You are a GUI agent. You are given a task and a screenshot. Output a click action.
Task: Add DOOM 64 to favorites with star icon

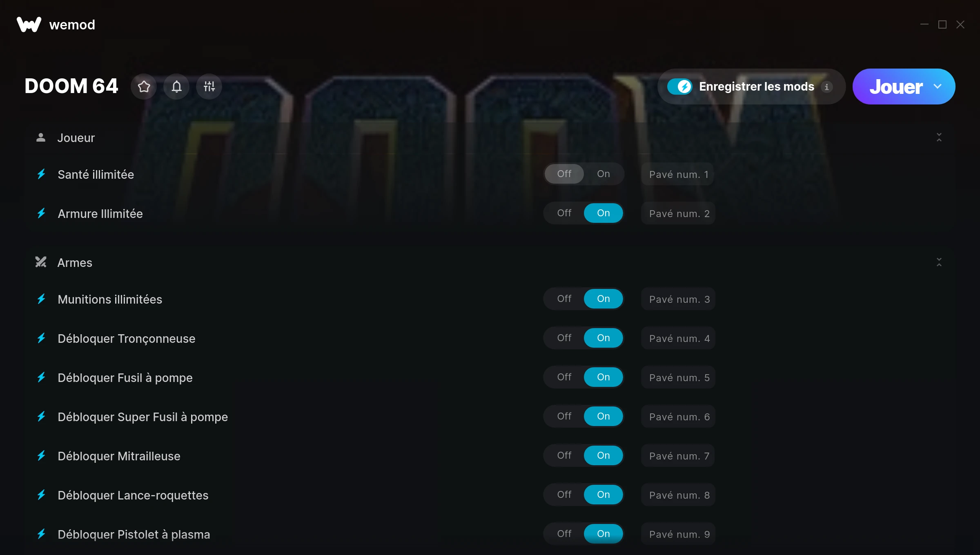tap(144, 87)
